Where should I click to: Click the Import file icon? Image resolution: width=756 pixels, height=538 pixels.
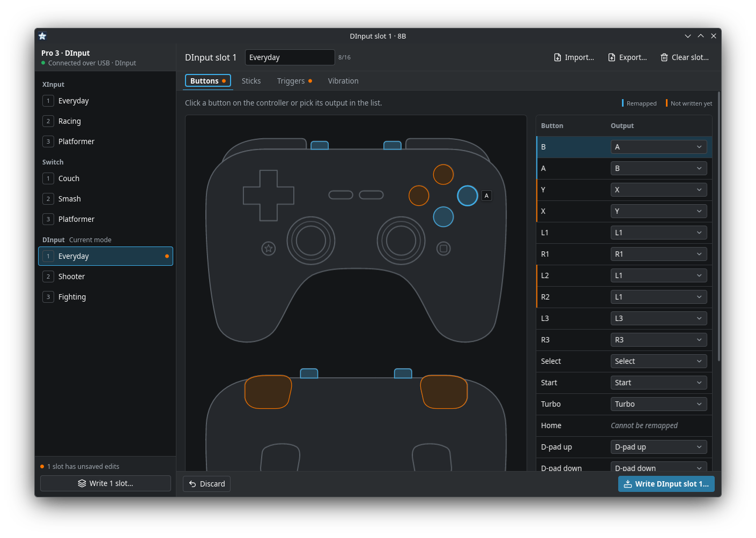coord(558,57)
